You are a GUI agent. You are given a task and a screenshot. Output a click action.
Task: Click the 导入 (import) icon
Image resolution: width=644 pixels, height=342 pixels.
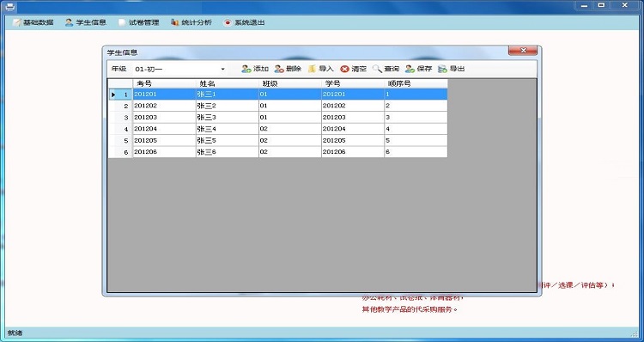[313, 69]
